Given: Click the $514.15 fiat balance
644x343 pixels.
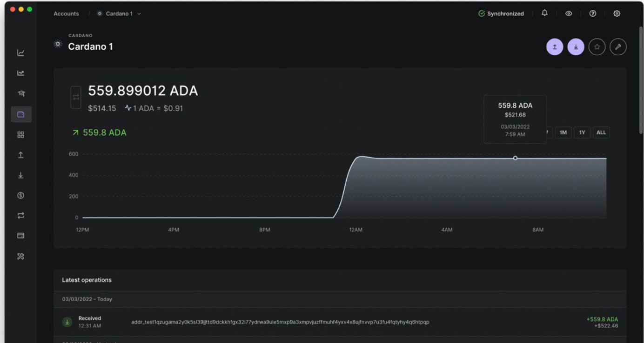Looking at the screenshot, I should (102, 108).
